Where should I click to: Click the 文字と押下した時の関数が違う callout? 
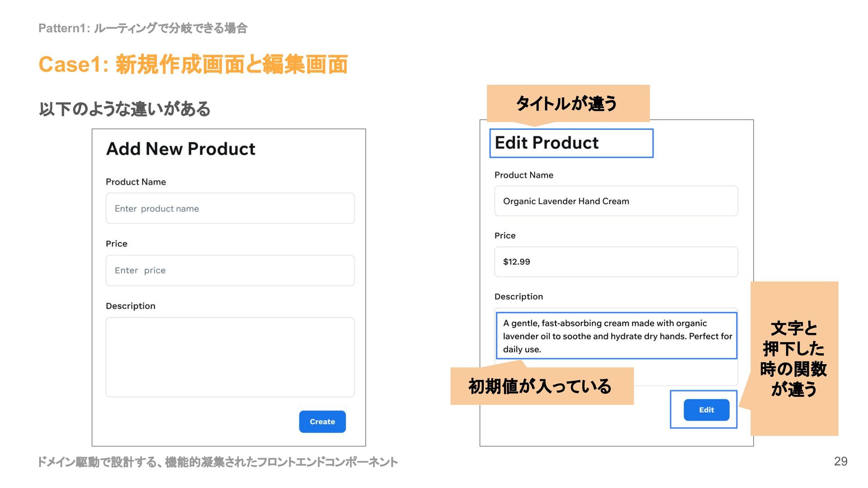(x=794, y=358)
